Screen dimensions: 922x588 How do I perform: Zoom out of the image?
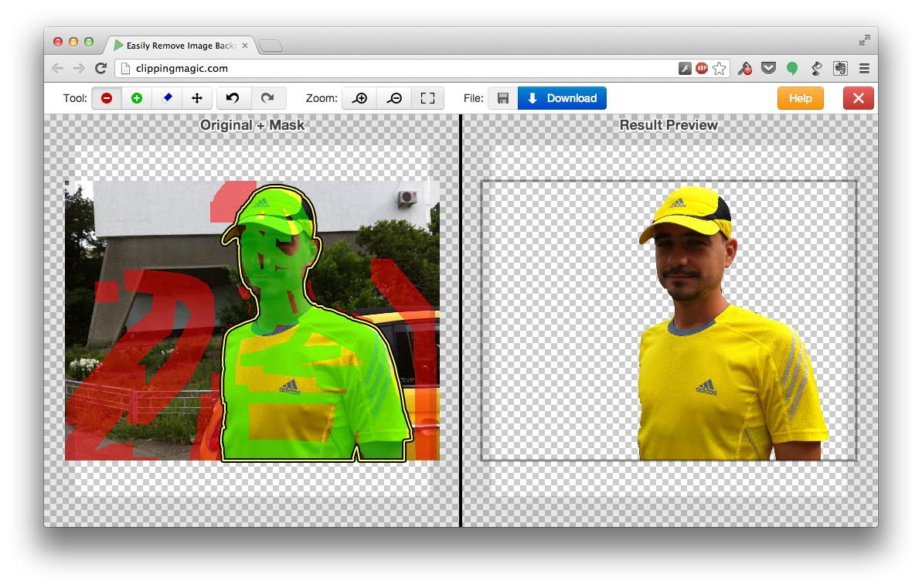coord(393,98)
